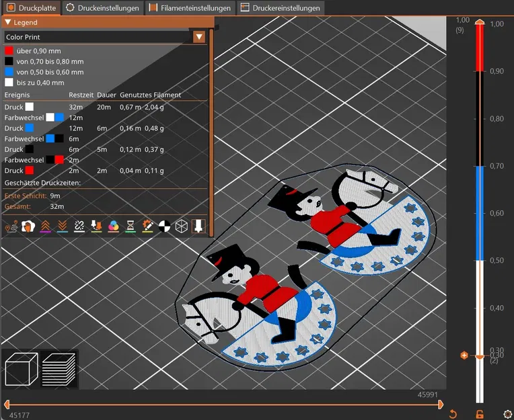Click blue swatch for 0,50 bis 0,60 mm
Image resolution: width=514 pixels, height=420 pixels.
[x=9, y=72]
